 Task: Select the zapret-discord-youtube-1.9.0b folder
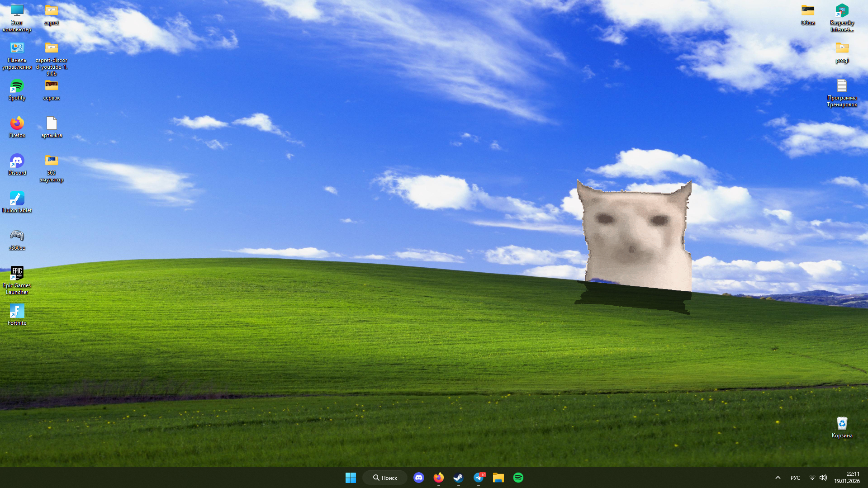click(x=52, y=59)
